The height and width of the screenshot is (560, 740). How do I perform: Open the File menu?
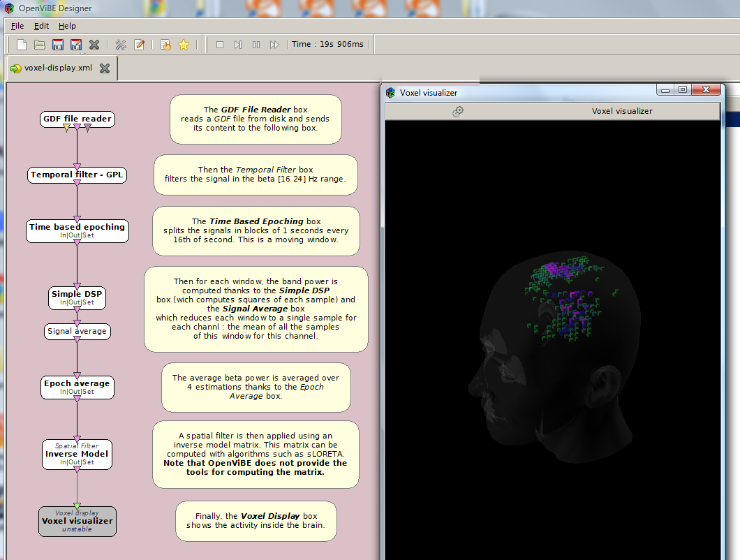point(17,26)
